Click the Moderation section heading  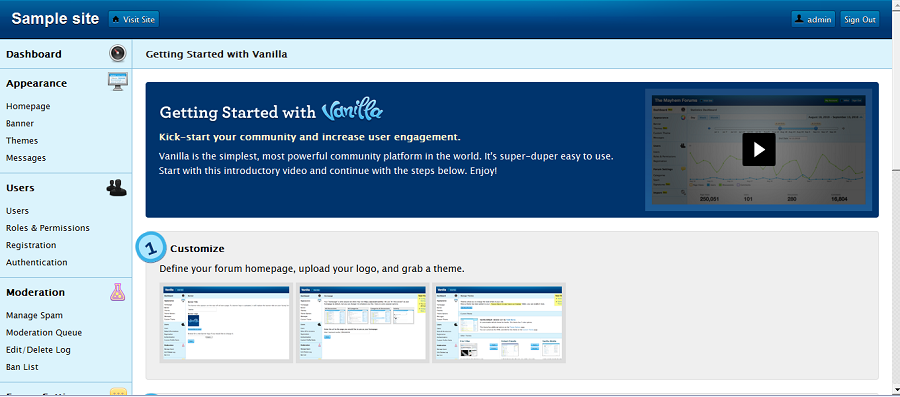click(36, 292)
